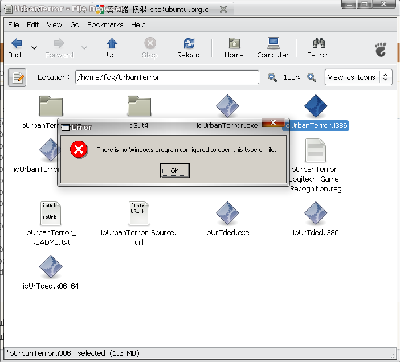The width and height of the screenshot is (400, 362).
Task: Open the Forward history dropdown arrow
Action: pos(84,48)
